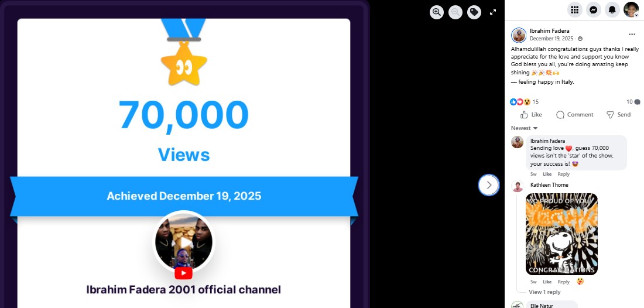Open the Snoopy congratulations GIF
The image size is (644, 308).
(561, 234)
